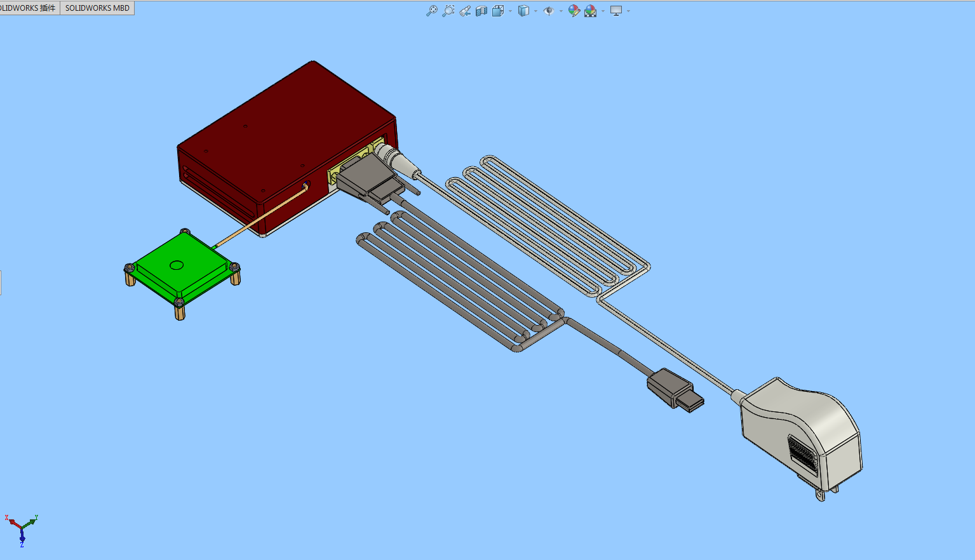Expand the Display Style dropdown arrow
Screen dimensions: 975x560
click(535, 11)
